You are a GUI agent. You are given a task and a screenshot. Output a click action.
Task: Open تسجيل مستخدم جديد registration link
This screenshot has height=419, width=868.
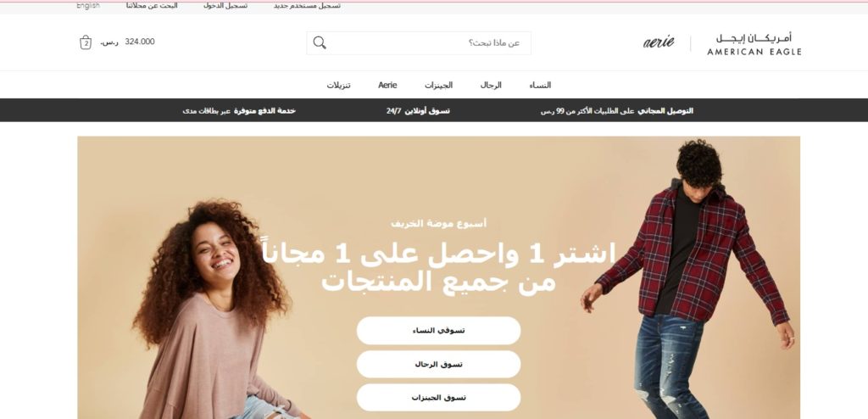coord(307,6)
